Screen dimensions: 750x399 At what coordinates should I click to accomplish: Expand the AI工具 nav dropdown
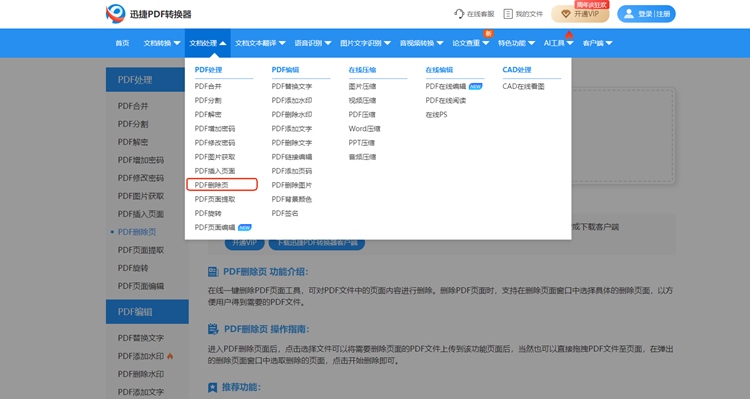[x=558, y=43]
